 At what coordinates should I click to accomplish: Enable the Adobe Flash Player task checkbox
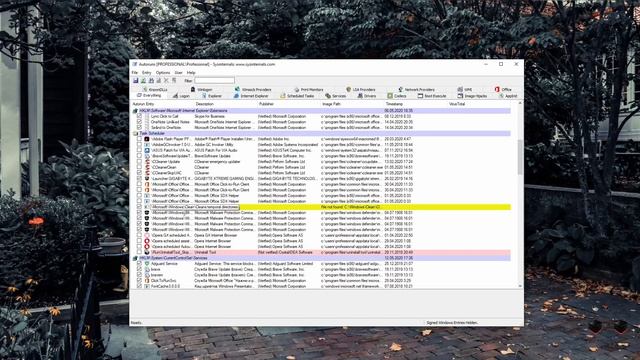(139, 139)
